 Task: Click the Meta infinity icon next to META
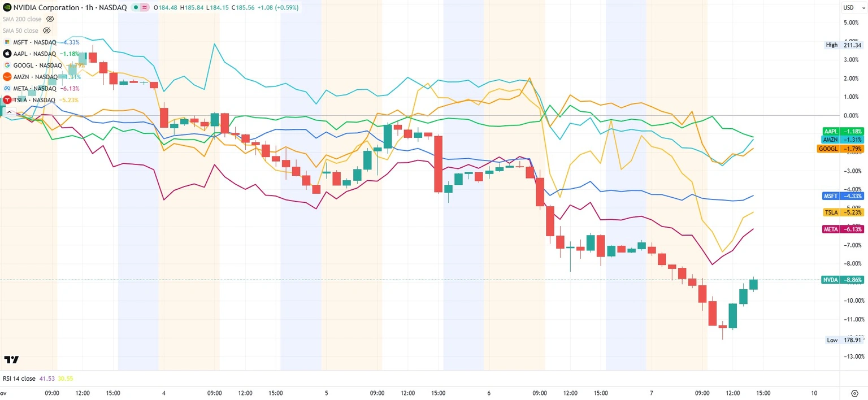click(x=7, y=88)
